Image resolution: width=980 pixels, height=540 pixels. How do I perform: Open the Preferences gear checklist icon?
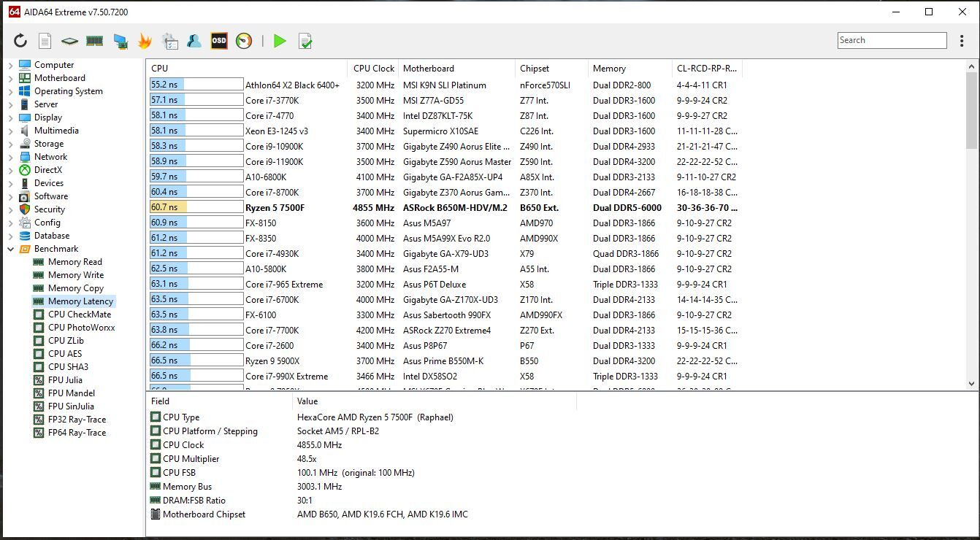tap(170, 41)
